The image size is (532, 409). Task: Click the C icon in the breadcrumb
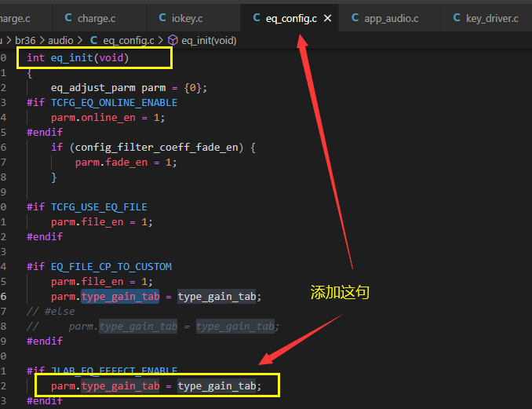pos(94,40)
